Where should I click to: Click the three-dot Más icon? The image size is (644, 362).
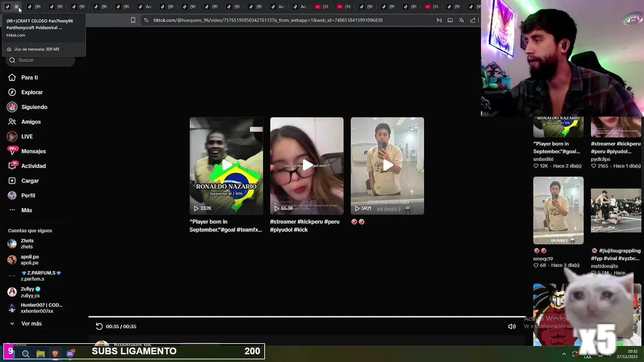point(12,210)
